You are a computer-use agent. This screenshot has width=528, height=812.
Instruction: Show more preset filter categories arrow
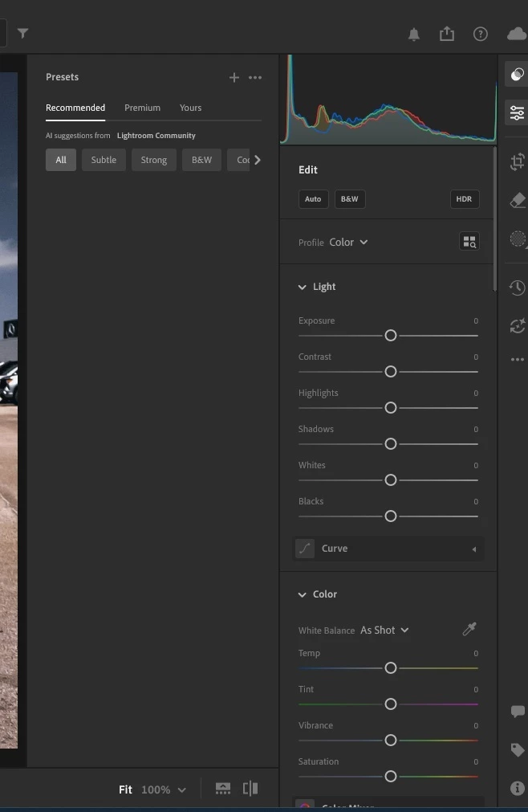[x=257, y=160]
